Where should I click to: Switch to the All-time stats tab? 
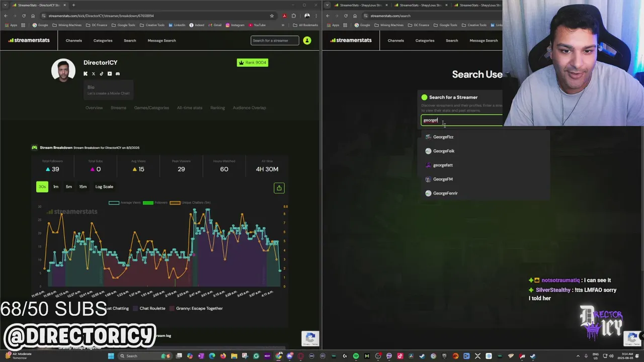pos(190,108)
